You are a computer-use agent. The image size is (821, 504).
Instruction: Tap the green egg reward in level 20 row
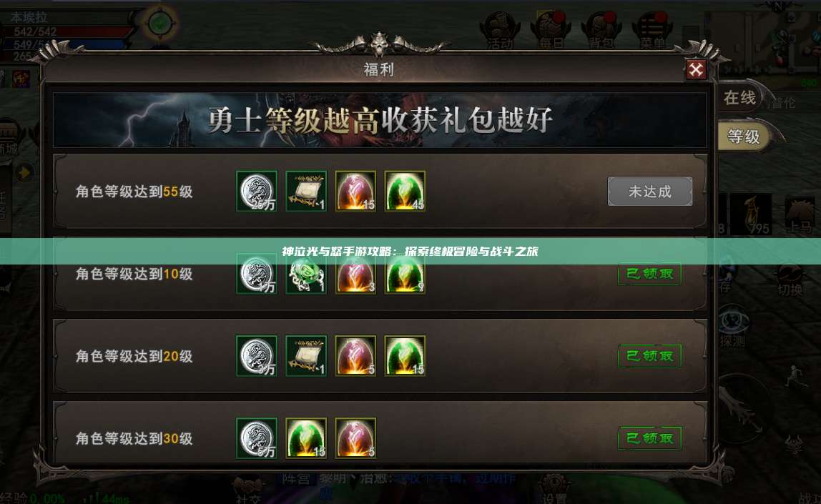point(405,356)
